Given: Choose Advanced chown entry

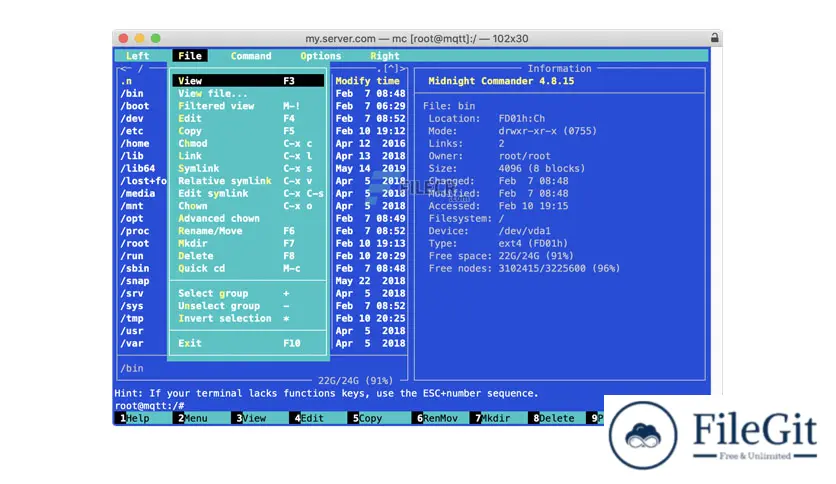Looking at the screenshot, I should [x=248, y=219].
